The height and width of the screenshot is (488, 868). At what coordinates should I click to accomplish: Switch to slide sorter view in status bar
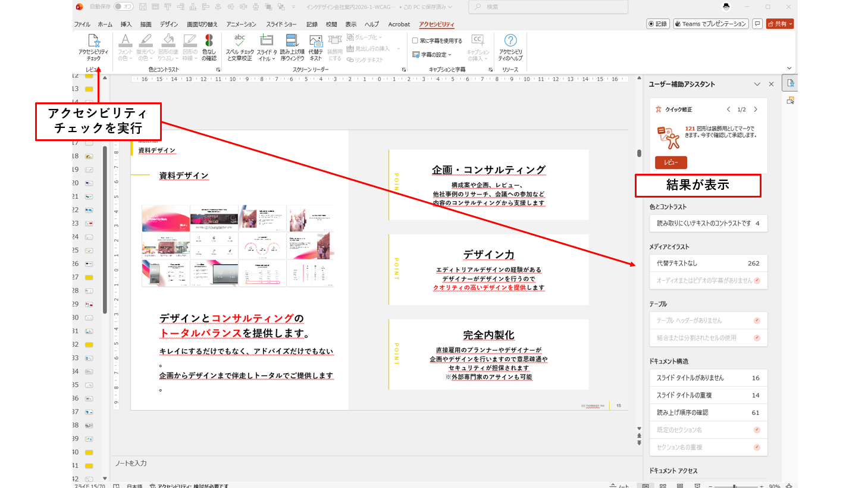point(663,486)
